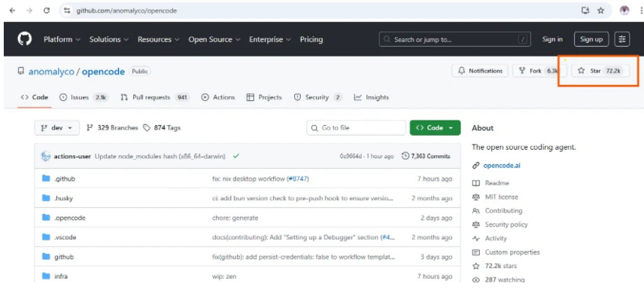Viewport: 644px width, 293px height.
Task: Click the Search or jump to field
Action: point(455,39)
